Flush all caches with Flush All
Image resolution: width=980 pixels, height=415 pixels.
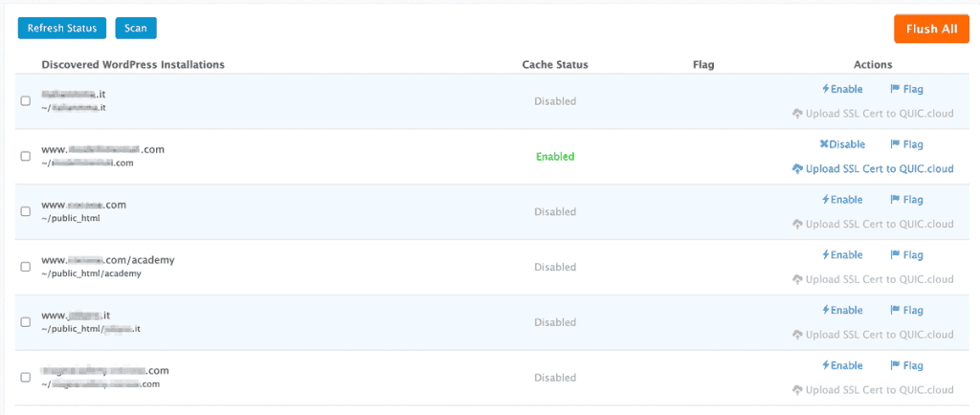(x=931, y=29)
